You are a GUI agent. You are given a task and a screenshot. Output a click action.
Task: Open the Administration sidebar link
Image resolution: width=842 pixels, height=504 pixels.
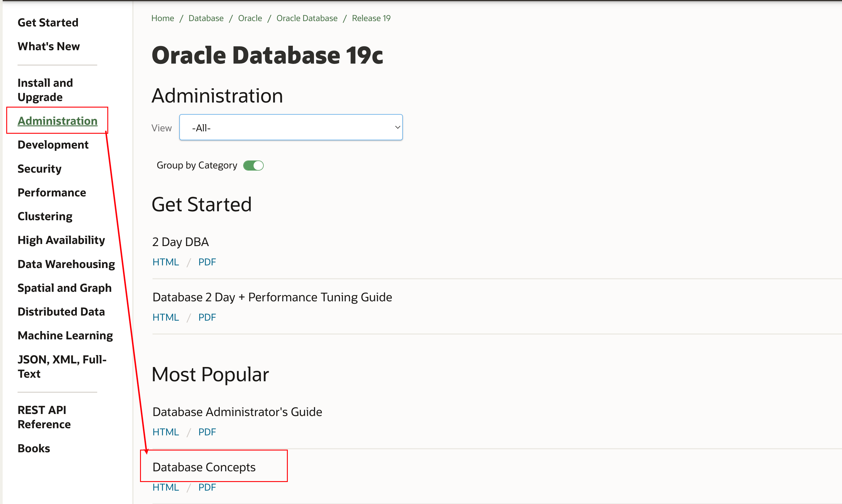pyautogui.click(x=57, y=121)
